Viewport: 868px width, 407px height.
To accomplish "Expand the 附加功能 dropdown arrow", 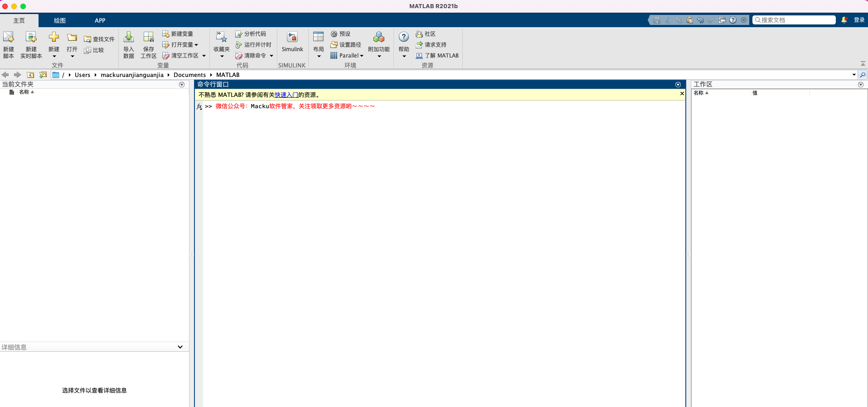I will (x=379, y=56).
